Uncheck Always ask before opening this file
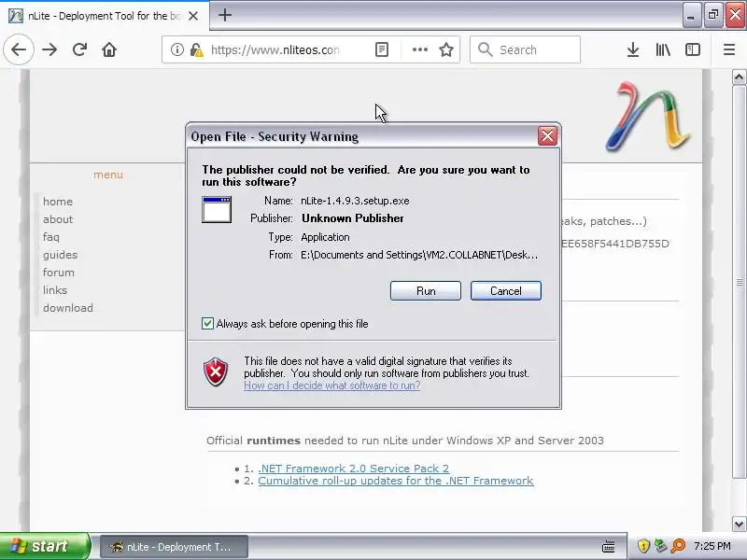The image size is (747, 560). pos(207,324)
